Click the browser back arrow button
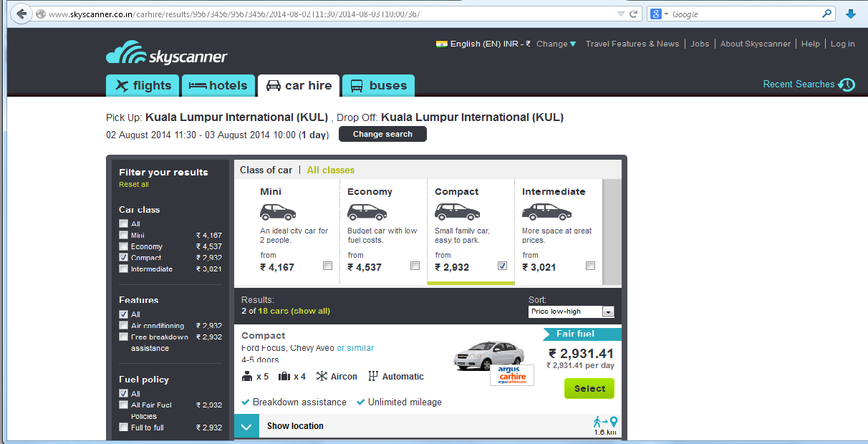Screen dimensions: 868x444 21,14
